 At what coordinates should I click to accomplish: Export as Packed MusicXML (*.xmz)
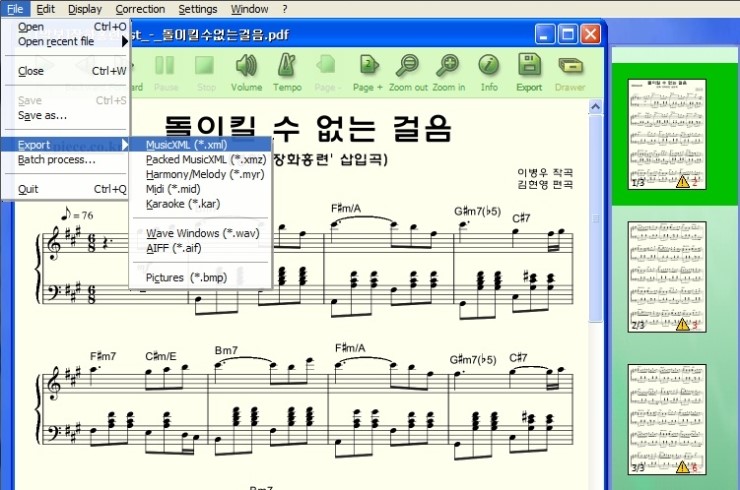(201, 160)
